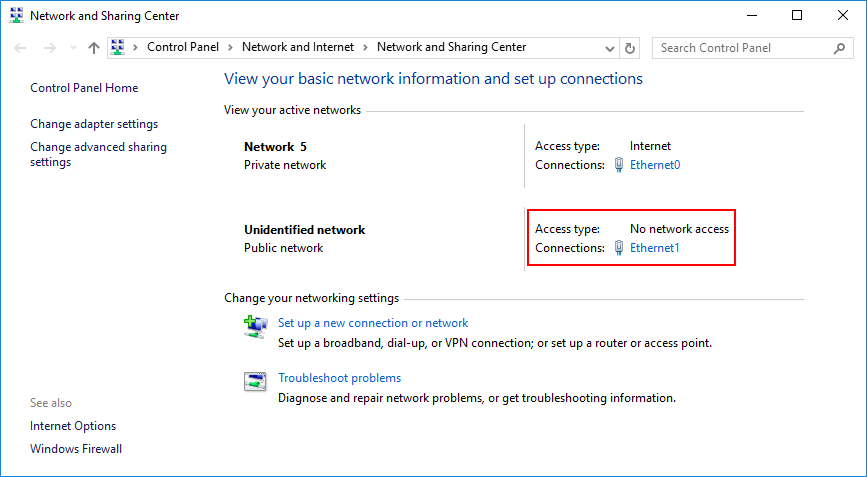The image size is (867, 477).
Task: Refresh the Network and Sharing Center page
Action: [x=630, y=47]
